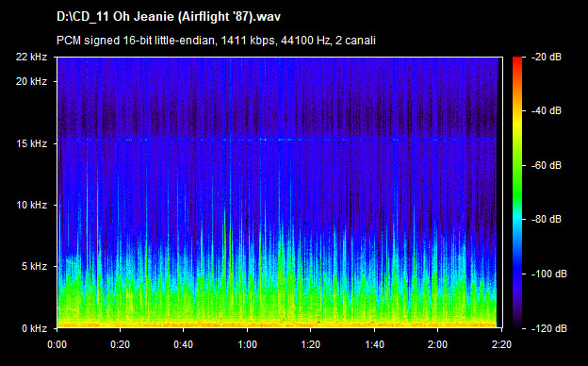Click the PCM signed 16-bit format info line
Viewport: 588px width, 366px height.
click(216, 41)
